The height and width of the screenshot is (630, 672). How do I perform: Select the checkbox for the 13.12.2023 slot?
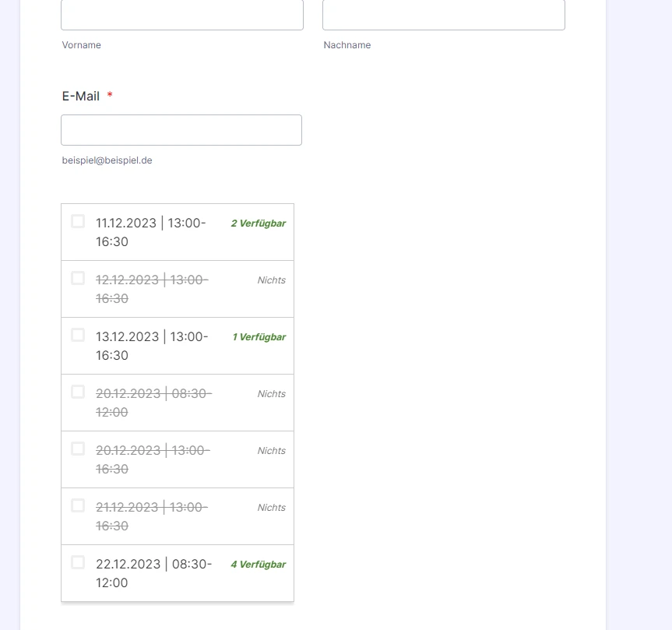[x=78, y=335]
